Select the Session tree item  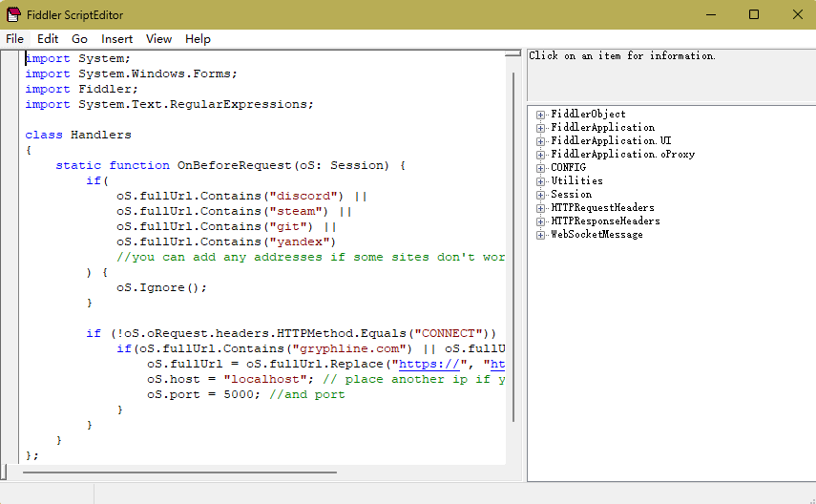coord(571,195)
